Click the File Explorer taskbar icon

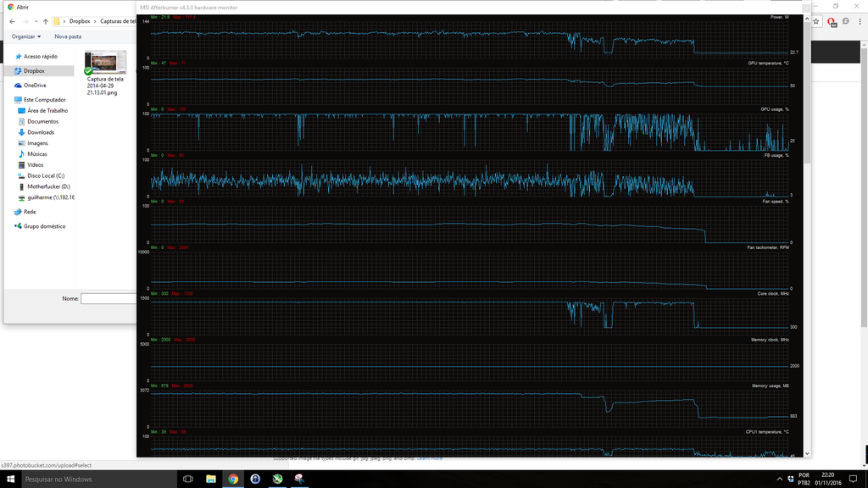click(210, 479)
